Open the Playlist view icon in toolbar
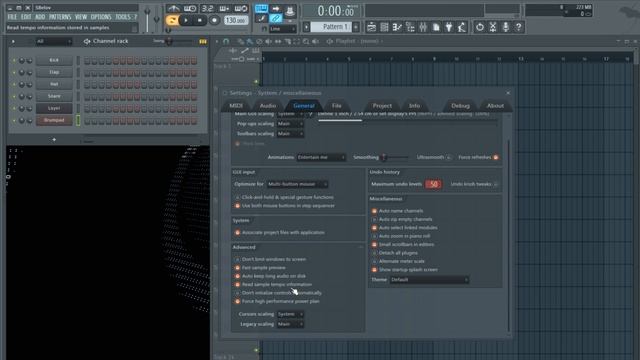The height and width of the screenshot is (360, 640). pos(371,27)
